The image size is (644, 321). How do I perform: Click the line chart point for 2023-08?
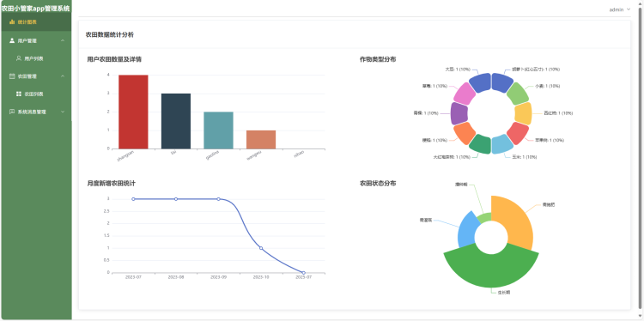(x=176, y=199)
